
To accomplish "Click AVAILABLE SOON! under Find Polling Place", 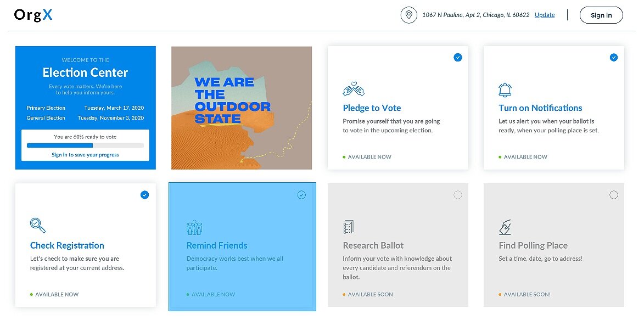I will [x=528, y=295].
